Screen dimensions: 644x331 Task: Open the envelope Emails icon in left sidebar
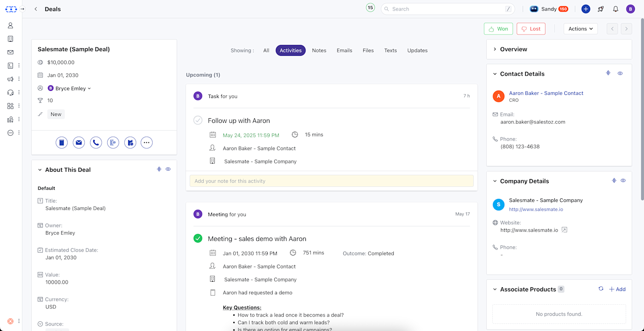click(10, 52)
